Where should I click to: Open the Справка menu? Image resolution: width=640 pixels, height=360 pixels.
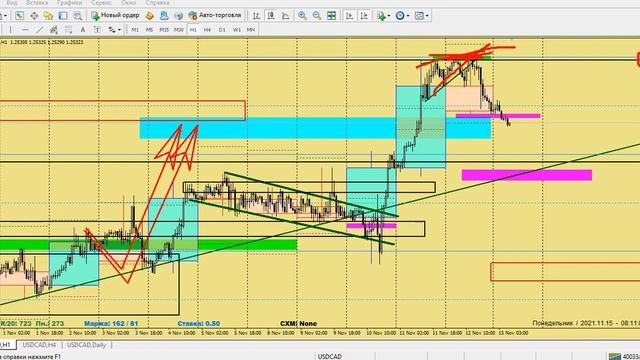coord(158,2)
